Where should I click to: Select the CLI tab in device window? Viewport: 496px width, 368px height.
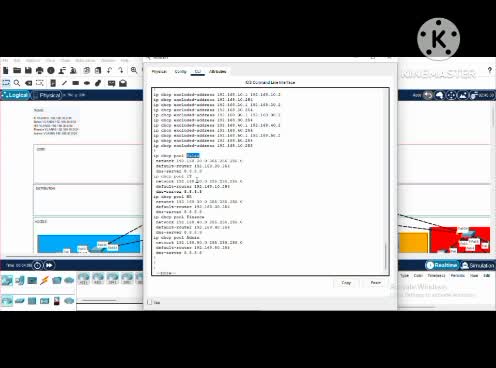(198, 72)
